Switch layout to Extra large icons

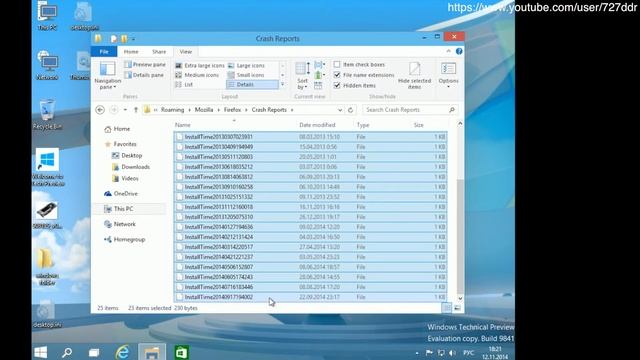200,65
